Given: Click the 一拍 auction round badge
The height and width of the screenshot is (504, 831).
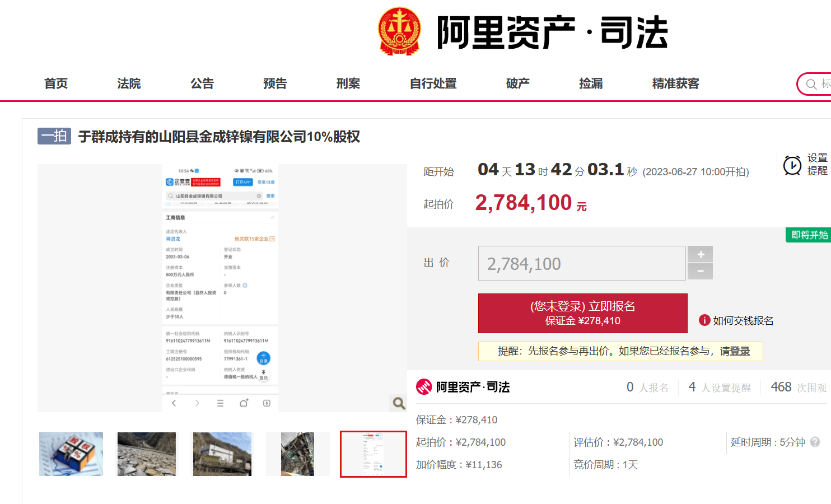Looking at the screenshot, I should [54, 136].
